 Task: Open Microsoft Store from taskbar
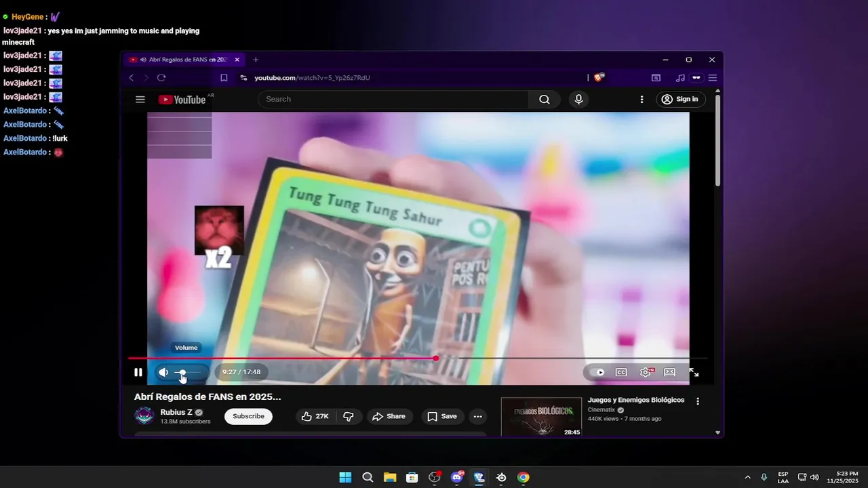pyautogui.click(x=412, y=477)
